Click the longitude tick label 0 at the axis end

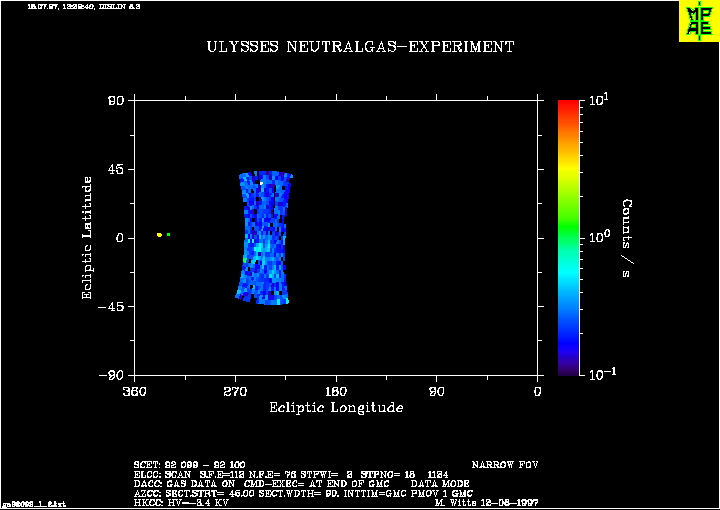tap(538, 392)
